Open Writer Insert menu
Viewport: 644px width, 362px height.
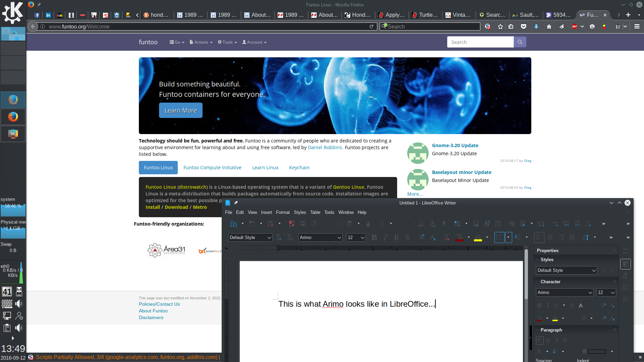coord(266,213)
